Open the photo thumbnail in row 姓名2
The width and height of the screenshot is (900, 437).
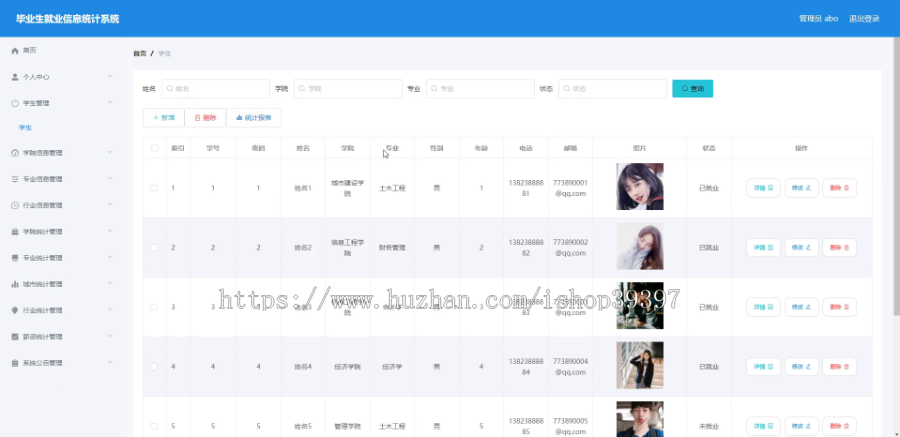tap(640, 246)
